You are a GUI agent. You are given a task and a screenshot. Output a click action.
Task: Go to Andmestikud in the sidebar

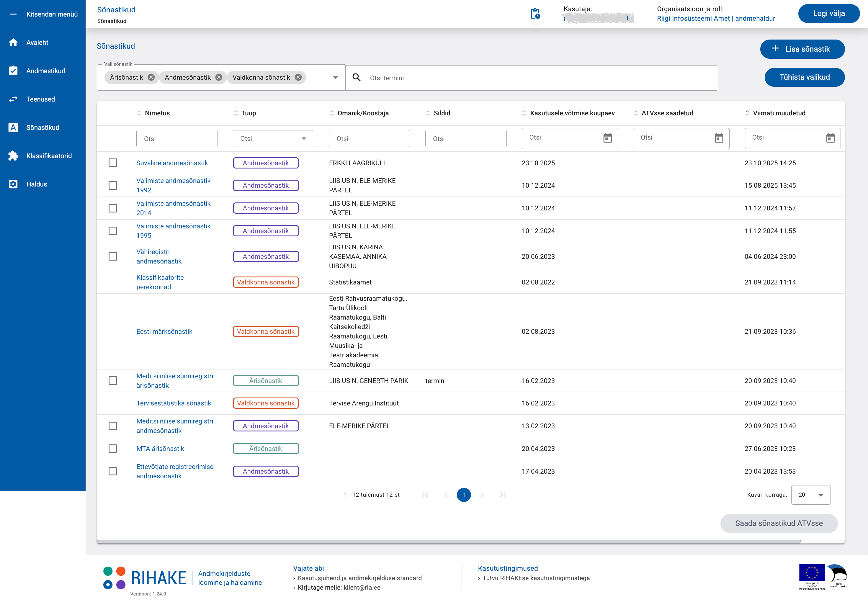(46, 71)
